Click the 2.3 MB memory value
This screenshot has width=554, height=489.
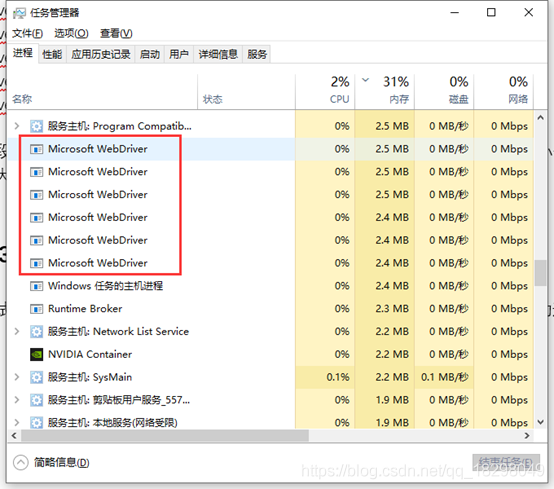pyautogui.click(x=392, y=309)
